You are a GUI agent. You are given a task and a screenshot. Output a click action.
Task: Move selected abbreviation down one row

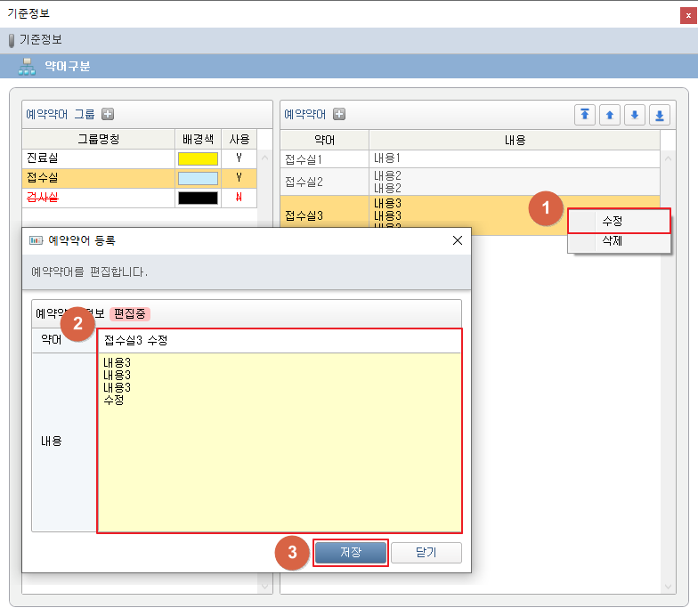click(x=635, y=115)
